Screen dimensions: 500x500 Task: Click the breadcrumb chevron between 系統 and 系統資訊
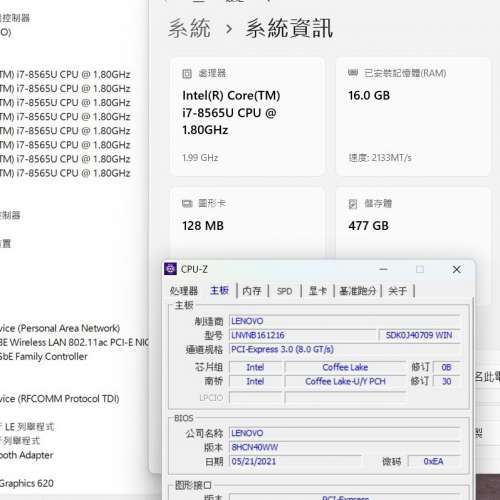pyautogui.click(x=229, y=29)
